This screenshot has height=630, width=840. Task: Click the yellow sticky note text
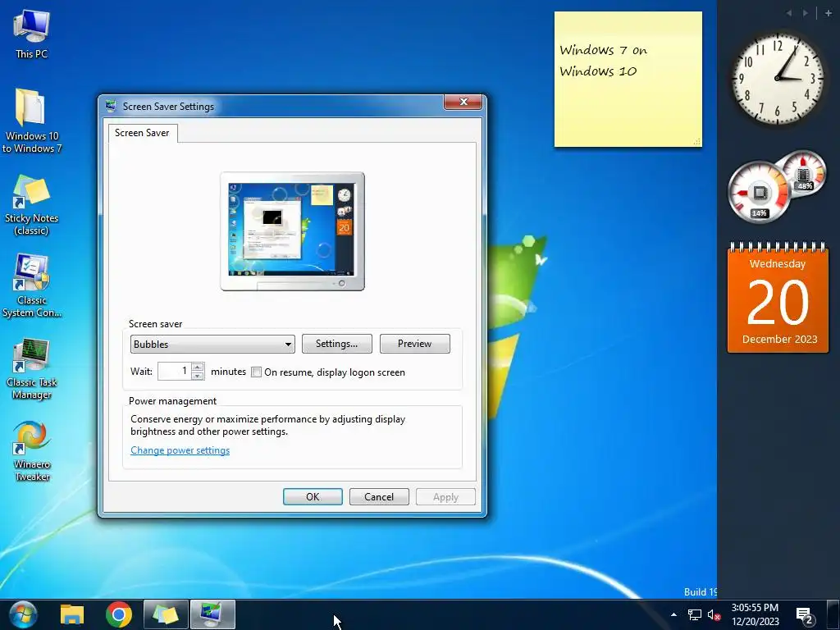tap(603, 61)
